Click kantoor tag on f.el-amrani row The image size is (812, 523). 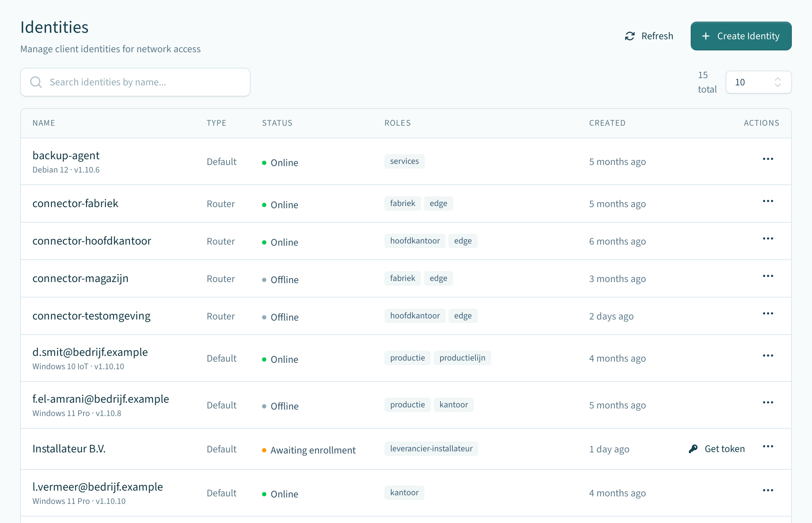(x=454, y=405)
